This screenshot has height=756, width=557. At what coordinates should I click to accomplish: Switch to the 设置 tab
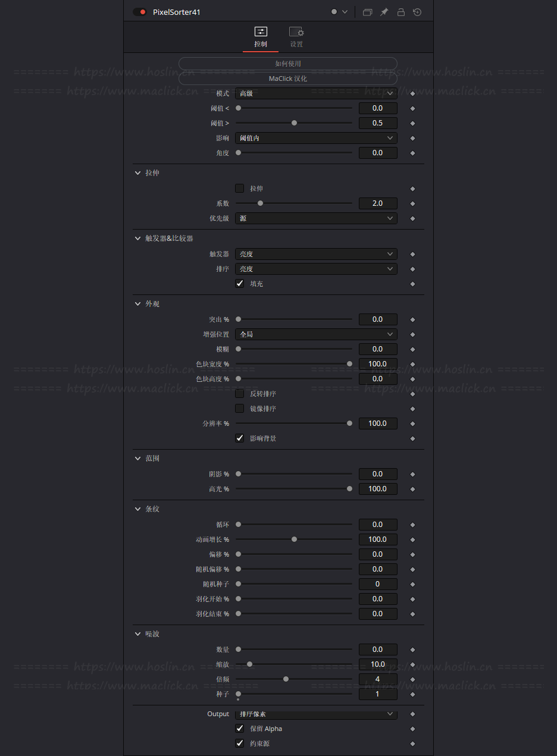pyautogui.click(x=296, y=37)
